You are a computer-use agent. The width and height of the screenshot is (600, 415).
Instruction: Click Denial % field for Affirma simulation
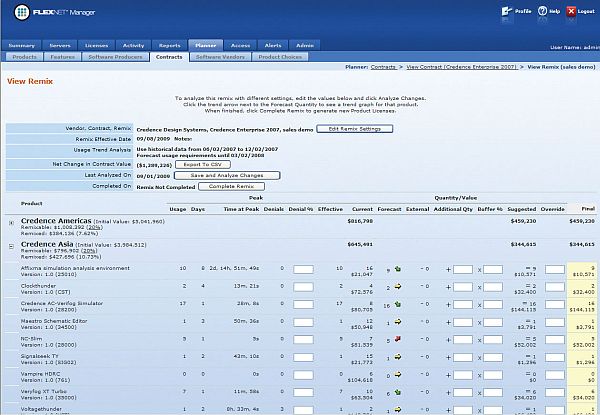[303, 269]
